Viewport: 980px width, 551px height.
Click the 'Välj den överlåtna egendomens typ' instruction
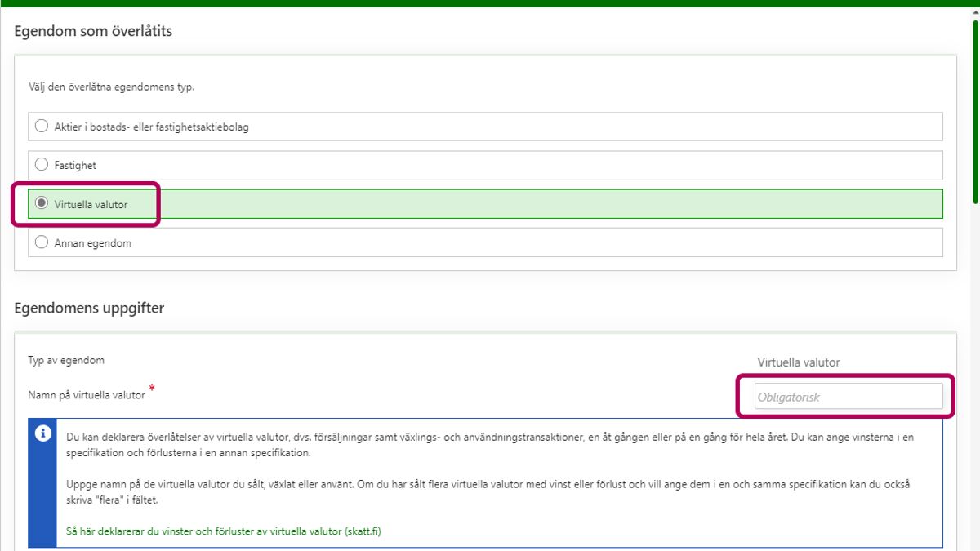click(111, 87)
